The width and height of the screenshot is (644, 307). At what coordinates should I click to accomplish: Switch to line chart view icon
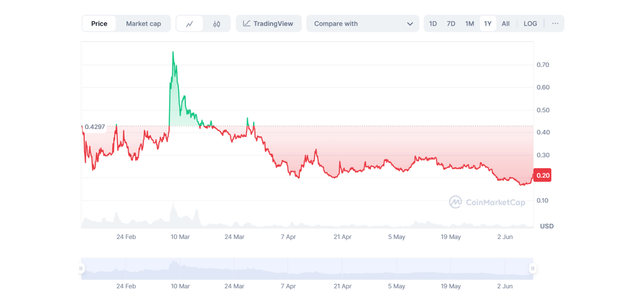pyautogui.click(x=189, y=24)
